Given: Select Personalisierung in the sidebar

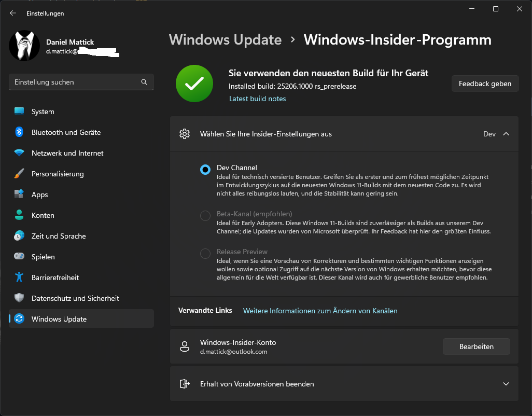Looking at the screenshot, I should (81, 174).
